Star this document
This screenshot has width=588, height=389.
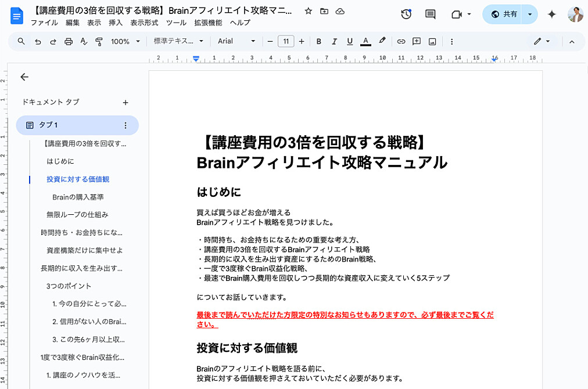coord(309,11)
